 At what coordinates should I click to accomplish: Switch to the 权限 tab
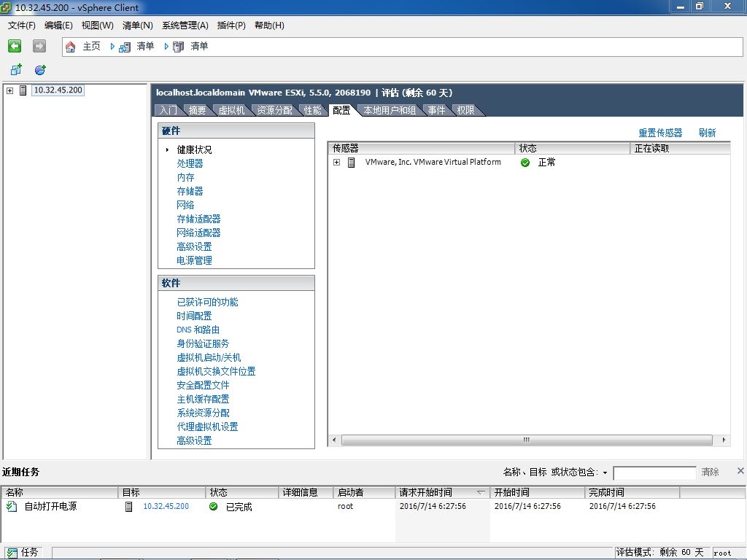tap(465, 110)
